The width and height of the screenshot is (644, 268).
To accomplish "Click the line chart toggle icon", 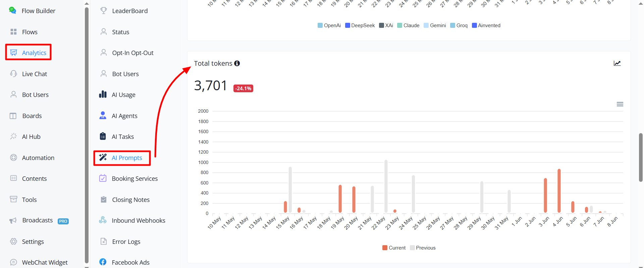I will tap(617, 63).
